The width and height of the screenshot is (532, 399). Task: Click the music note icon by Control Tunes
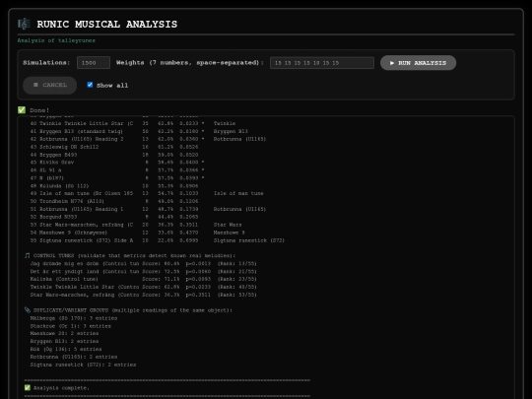pos(28,255)
